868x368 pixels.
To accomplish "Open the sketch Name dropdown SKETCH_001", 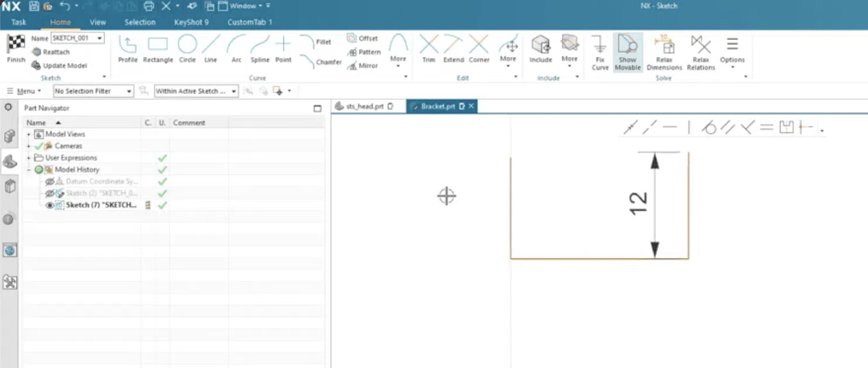I will [x=101, y=38].
